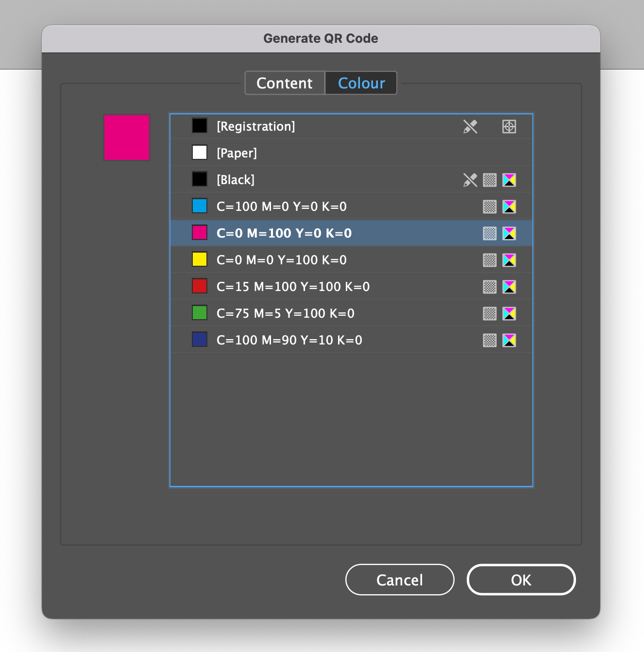
Task: Click the non-editable pencil icon beside [Registration]
Action: [x=470, y=126]
